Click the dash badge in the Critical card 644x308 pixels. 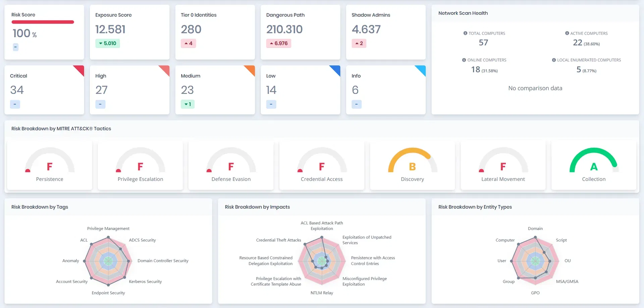15,104
